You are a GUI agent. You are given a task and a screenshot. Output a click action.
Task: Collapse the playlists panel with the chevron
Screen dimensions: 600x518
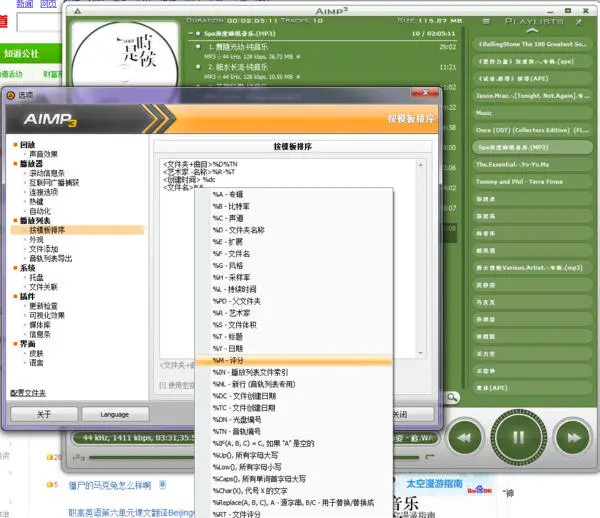[x=532, y=31]
